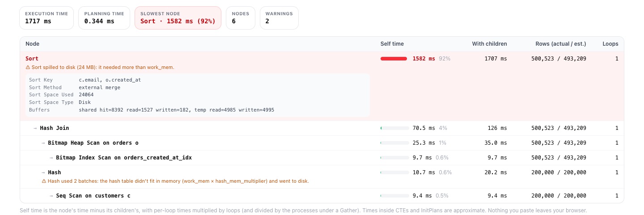The width and height of the screenshot is (644, 215).
Task: Click the Node column header
Action: (33, 44)
